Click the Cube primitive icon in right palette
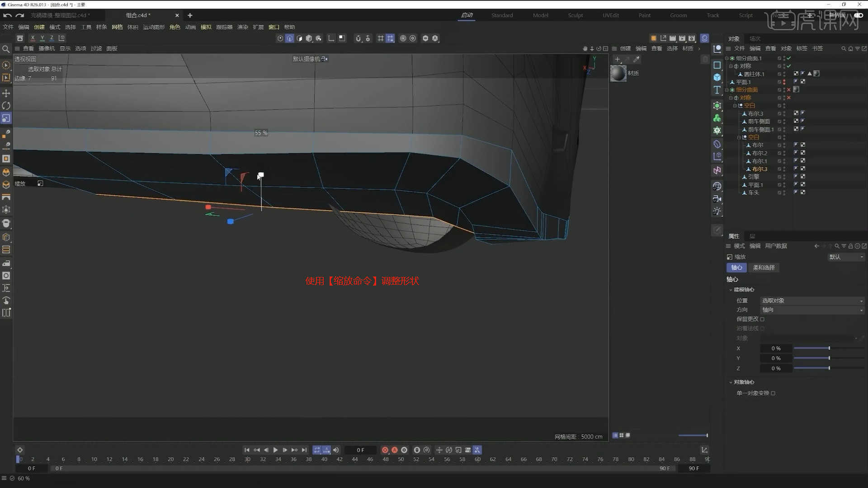This screenshot has height=488, width=868. click(x=717, y=77)
